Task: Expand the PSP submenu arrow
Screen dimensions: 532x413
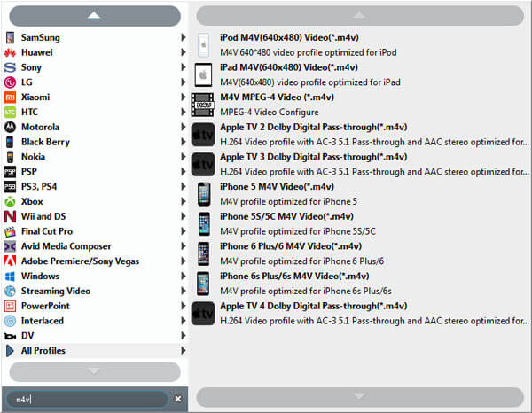Action: (x=184, y=172)
